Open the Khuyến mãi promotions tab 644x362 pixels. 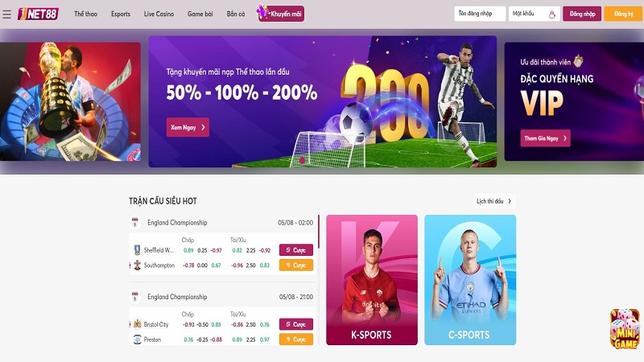280,13
